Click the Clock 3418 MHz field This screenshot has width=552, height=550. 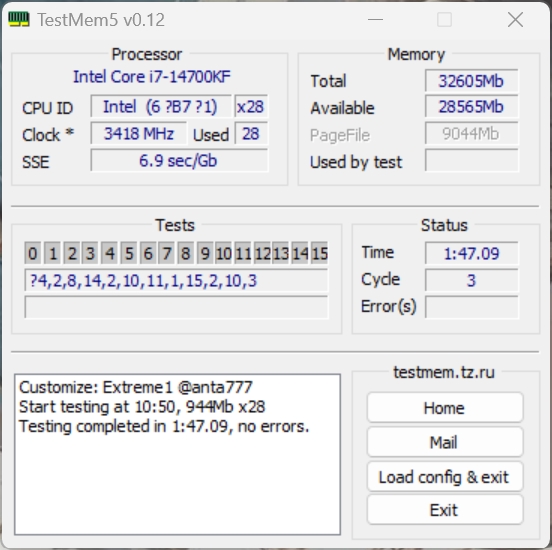click(x=139, y=133)
